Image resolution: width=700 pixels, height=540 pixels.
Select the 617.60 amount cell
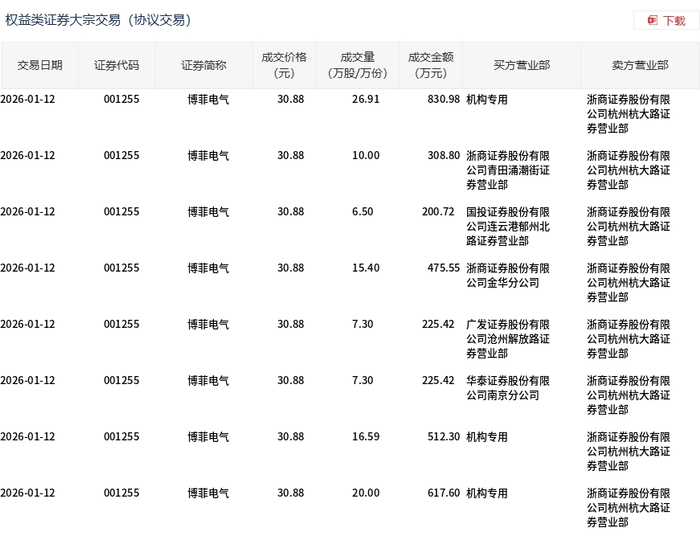(x=443, y=493)
